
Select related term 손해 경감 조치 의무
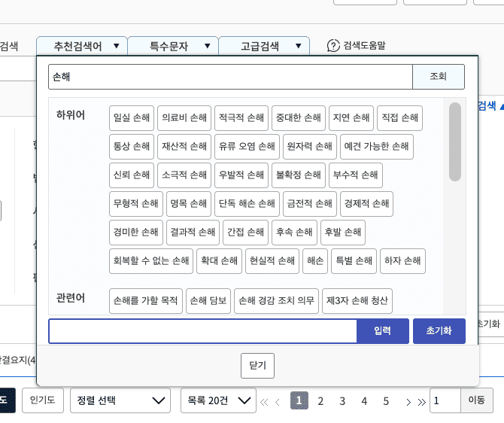click(x=276, y=301)
